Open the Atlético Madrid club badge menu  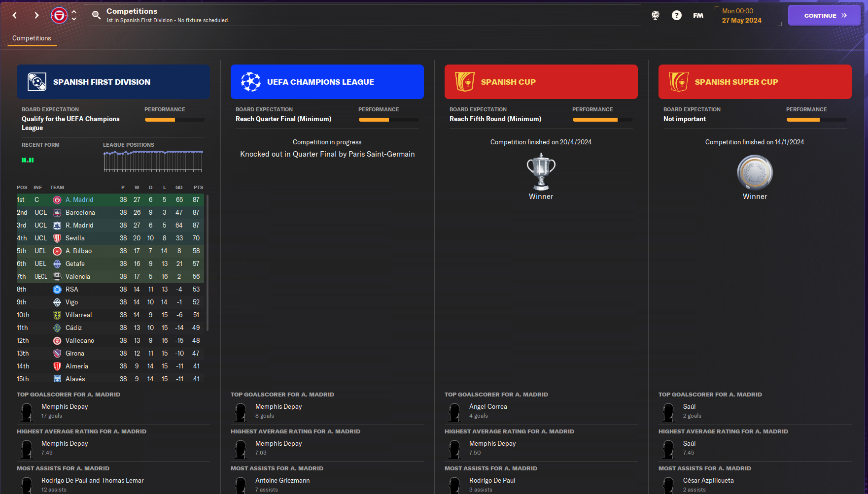(59, 15)
